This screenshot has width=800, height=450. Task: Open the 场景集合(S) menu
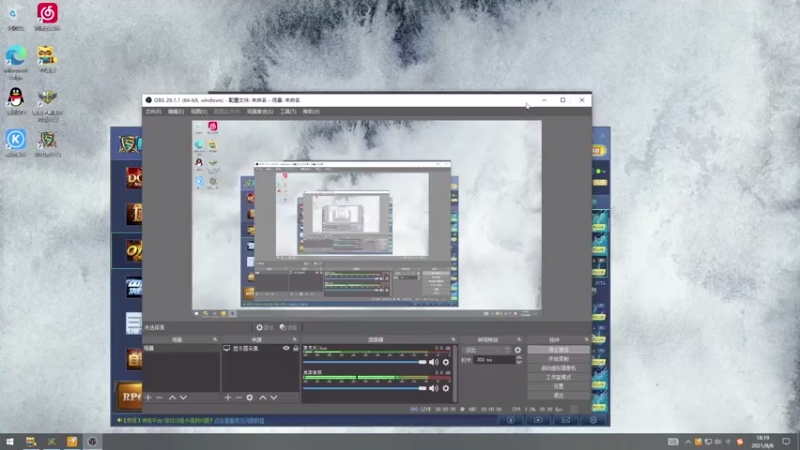(260, 112)
